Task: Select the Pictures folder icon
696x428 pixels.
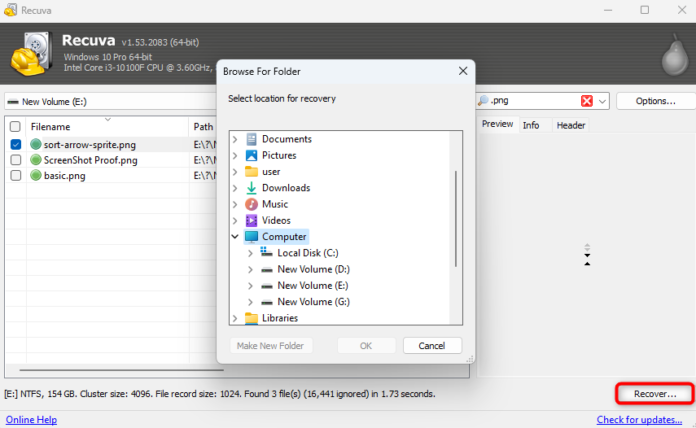Action: coord(251,155)
